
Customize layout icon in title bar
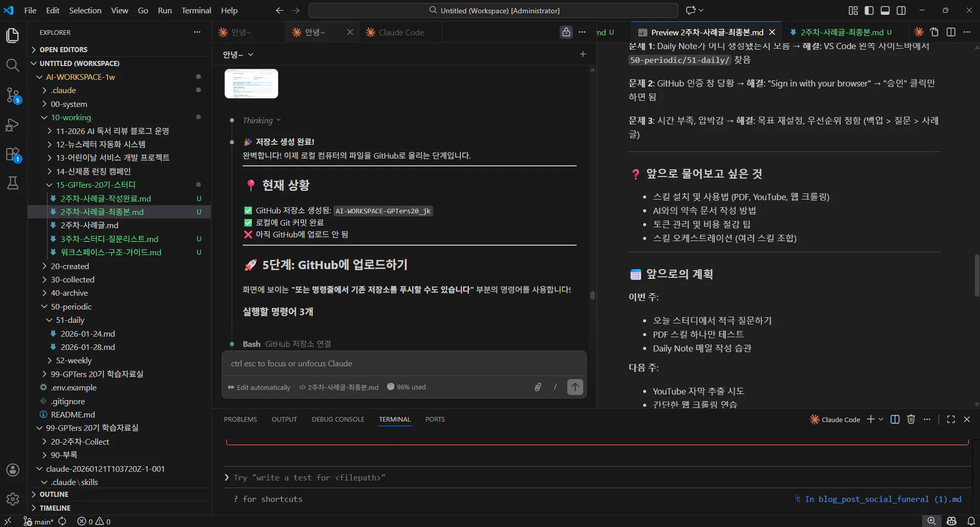pos(853,10)
